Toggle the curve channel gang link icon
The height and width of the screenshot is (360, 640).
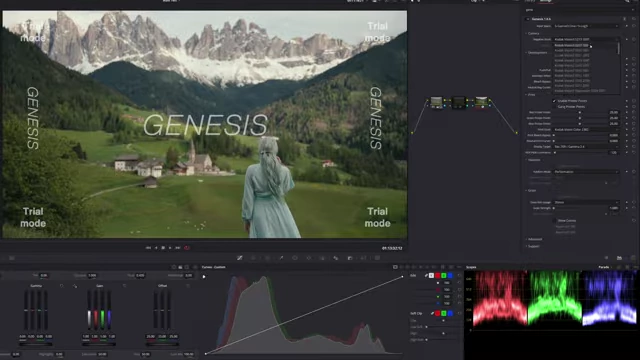click(x=426, y=276)
